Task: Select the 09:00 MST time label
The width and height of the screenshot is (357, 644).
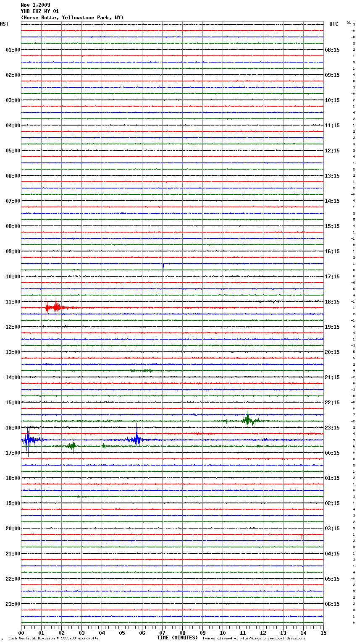Action: [x=13, y=251]
